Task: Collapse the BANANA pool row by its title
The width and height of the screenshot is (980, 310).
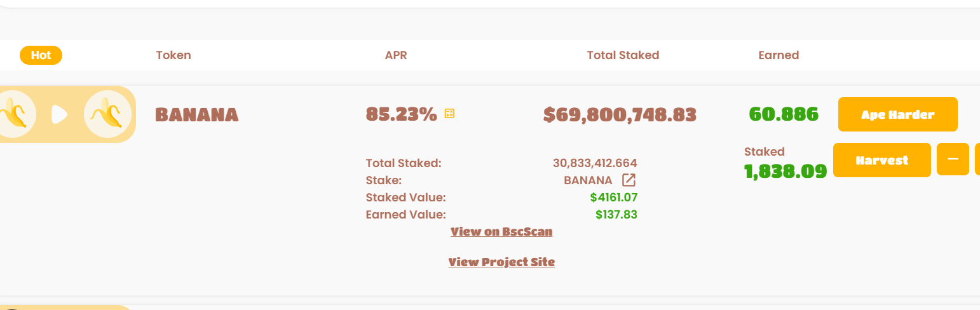Action: (x=196, y=115)
